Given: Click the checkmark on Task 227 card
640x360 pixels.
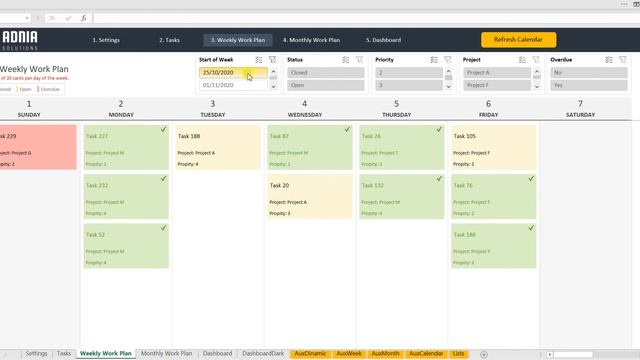Looking at the screenshot, I should 163,129.
